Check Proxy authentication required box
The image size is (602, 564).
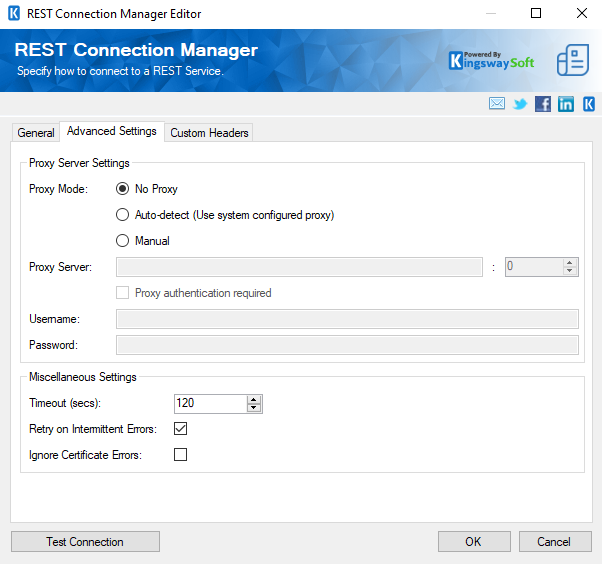(x=122, y=293)
